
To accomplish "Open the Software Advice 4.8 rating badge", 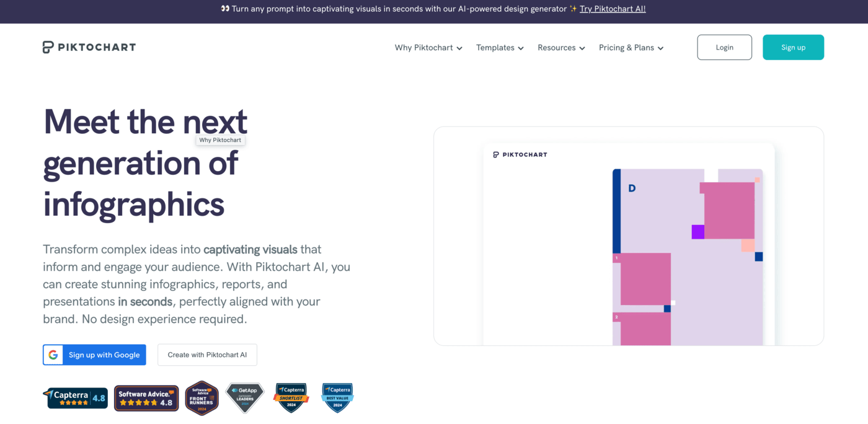I will [146, 398].
